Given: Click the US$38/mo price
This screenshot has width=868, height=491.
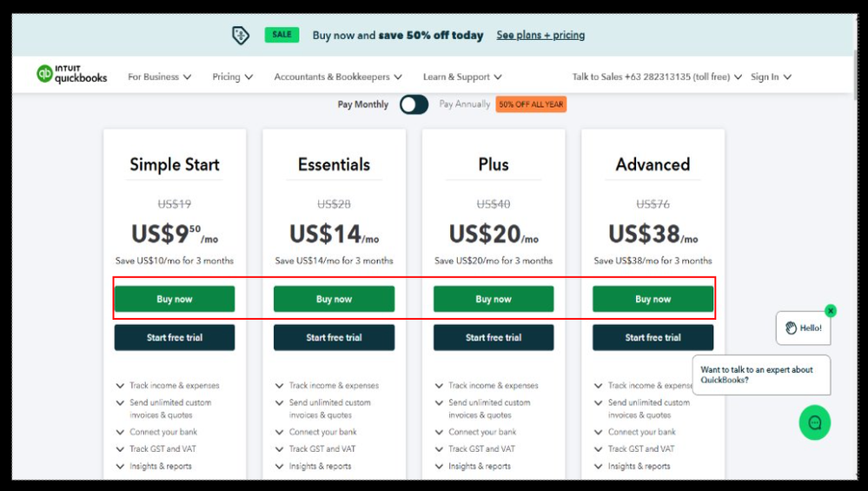Looking at the screenshot, I should coord(653,234).
